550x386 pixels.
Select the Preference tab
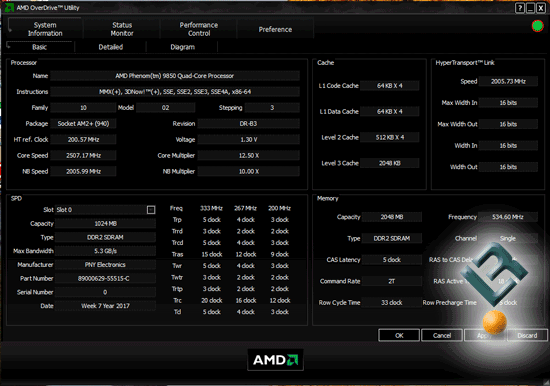pyautogui.click(x=275, y=29)
